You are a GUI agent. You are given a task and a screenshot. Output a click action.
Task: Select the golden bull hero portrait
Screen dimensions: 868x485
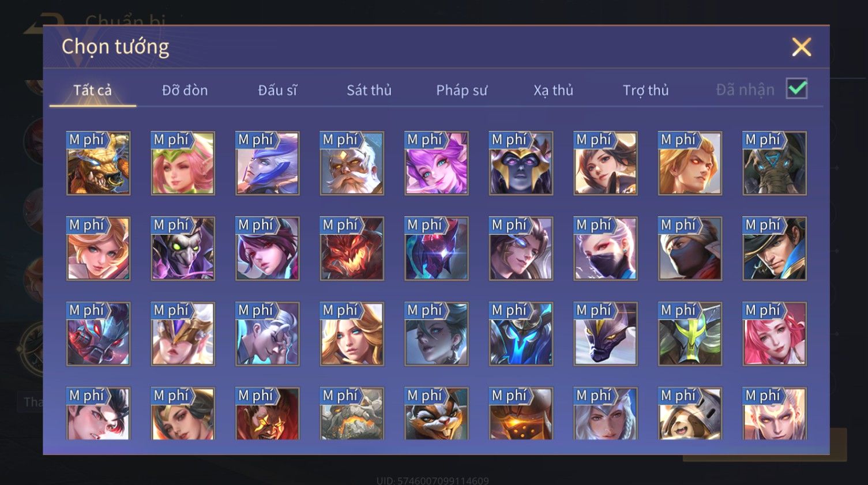coord(98,163)
